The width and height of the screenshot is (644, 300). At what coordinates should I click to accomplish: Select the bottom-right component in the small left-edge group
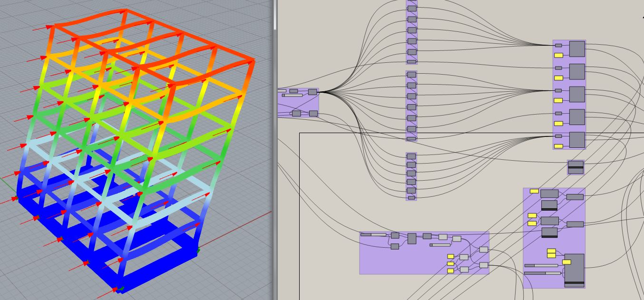313,113
